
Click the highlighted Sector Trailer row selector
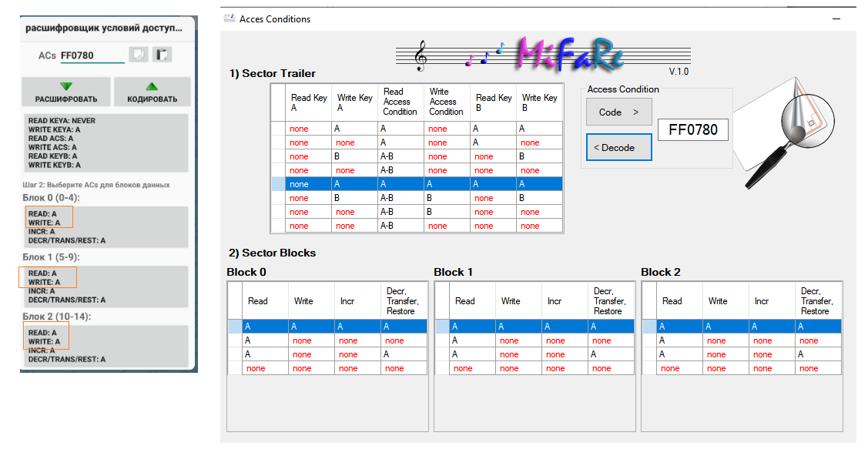[x=278, y=184]
